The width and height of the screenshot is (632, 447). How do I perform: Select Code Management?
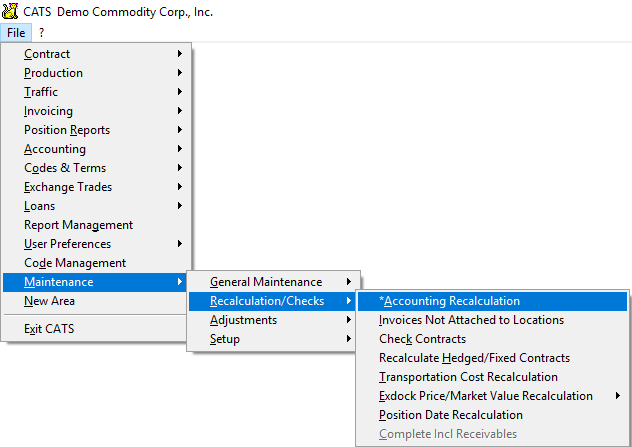tap(94, 263)
